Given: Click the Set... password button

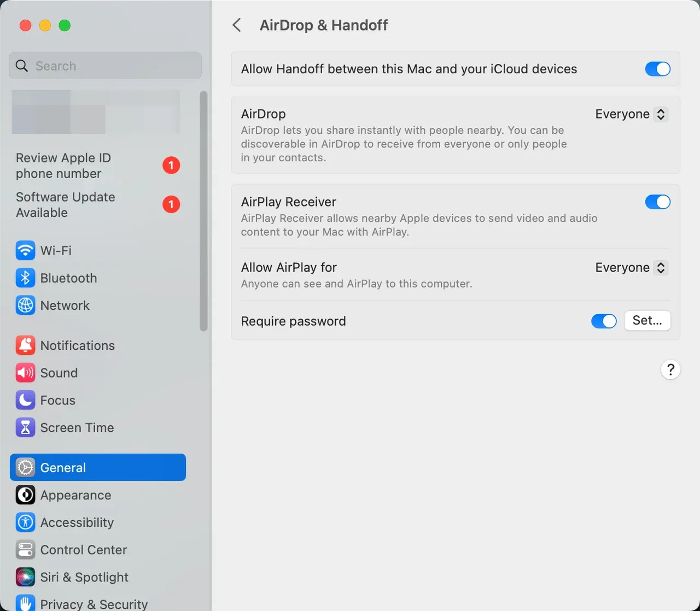Looking at the screenshot, I should point(647,320).
